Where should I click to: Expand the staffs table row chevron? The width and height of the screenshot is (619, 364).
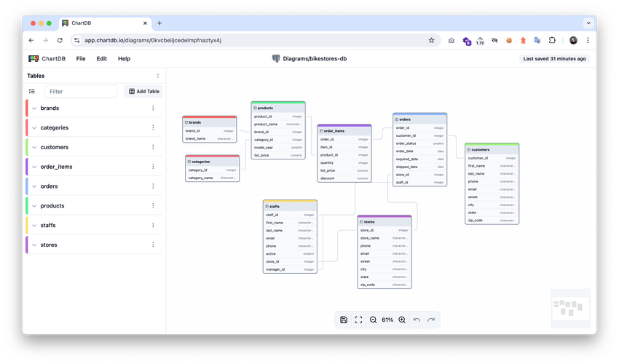click(x=34, y=226)
